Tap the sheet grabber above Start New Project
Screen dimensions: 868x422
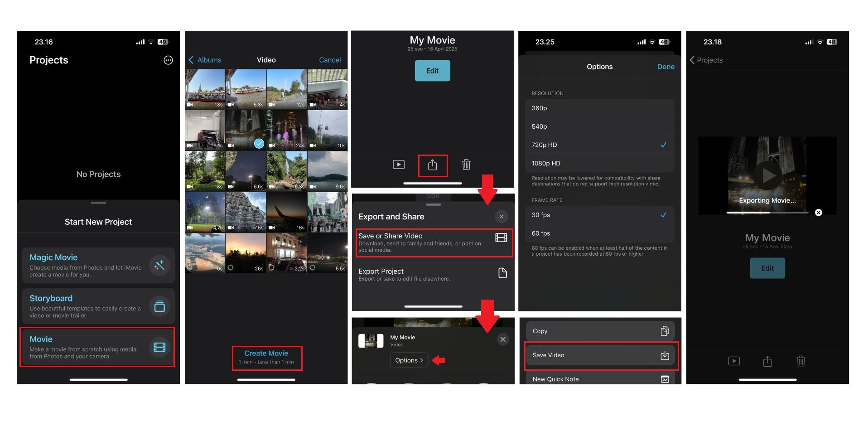[x=98, y=203]
